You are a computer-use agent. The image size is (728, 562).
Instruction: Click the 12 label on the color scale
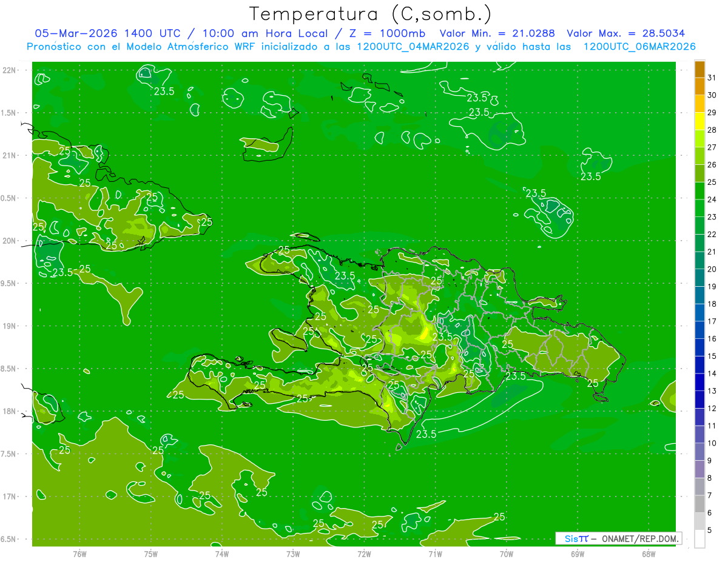[712, 408]
